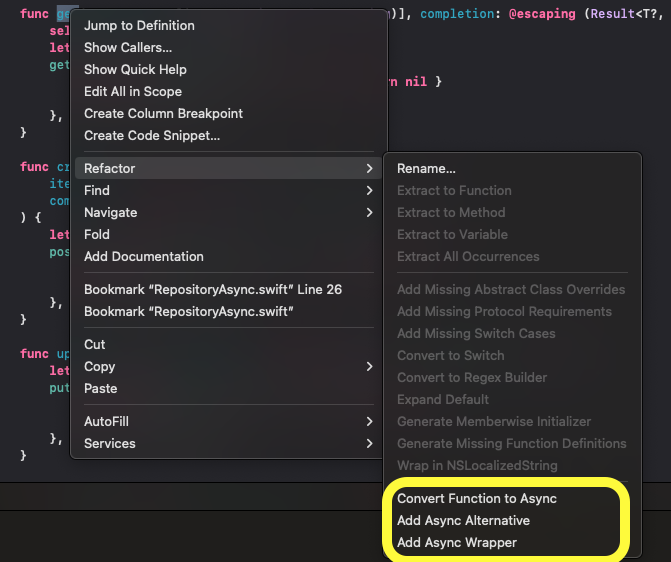The height and width of the screenshot is (562, 671).
Task: Click the nil keyword in editor
Action: [416, 81]
